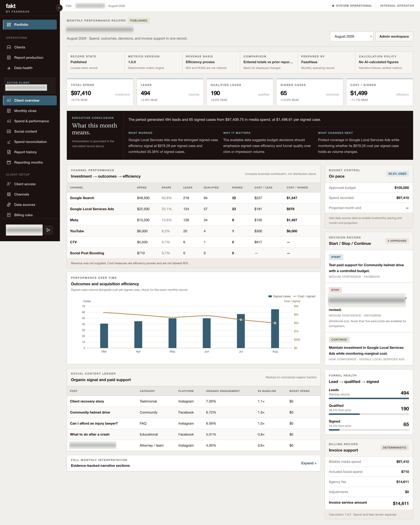Click the Spend reconciliation checkmark icon
The width and height of the screenshot is (420, 525).
point(9,142)
